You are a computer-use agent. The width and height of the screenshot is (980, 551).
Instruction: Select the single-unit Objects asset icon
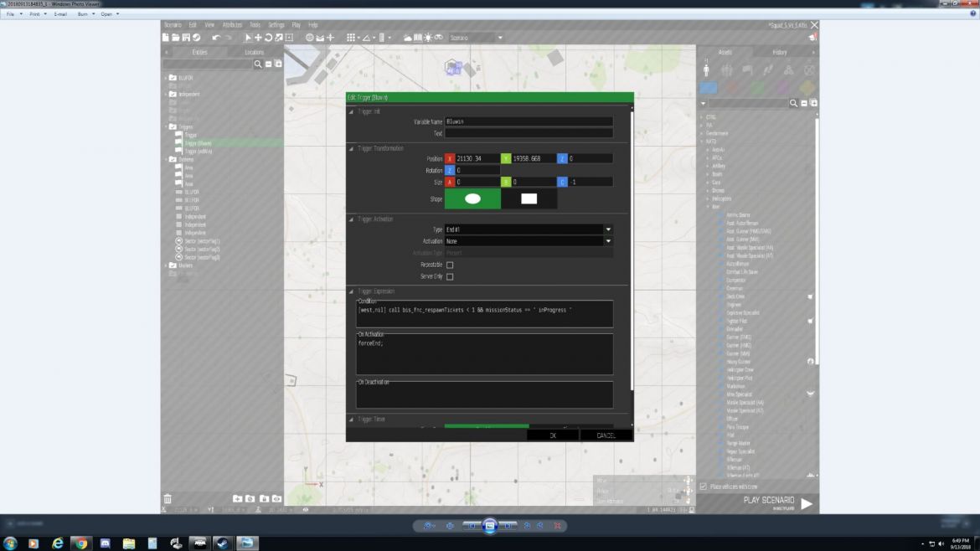pyautogui.click(x=706, y=70)
